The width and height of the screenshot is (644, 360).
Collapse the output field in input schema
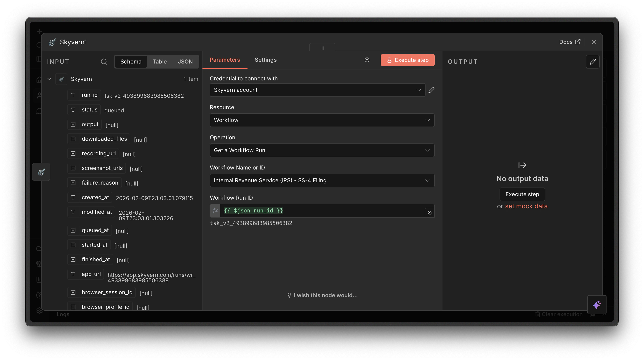pos(73,124)
